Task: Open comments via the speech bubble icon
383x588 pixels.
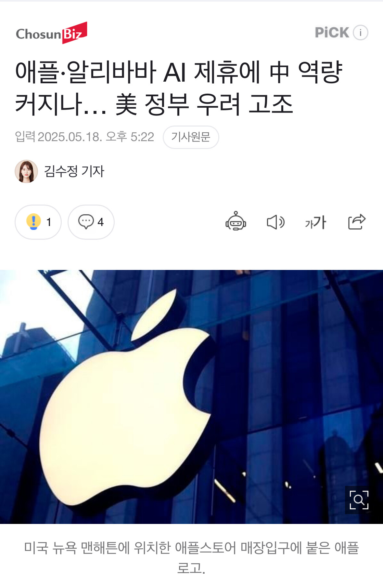Action: tap(86, 222)
